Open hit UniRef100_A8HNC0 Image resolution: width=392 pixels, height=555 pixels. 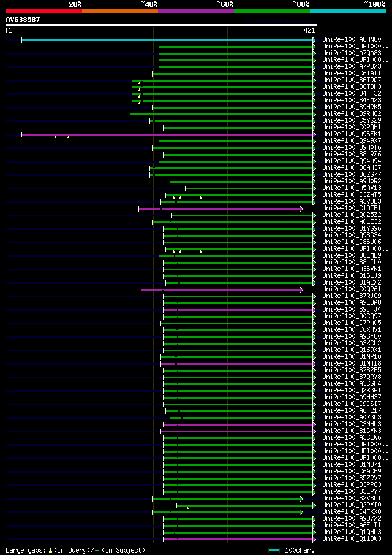pos(352,40)
